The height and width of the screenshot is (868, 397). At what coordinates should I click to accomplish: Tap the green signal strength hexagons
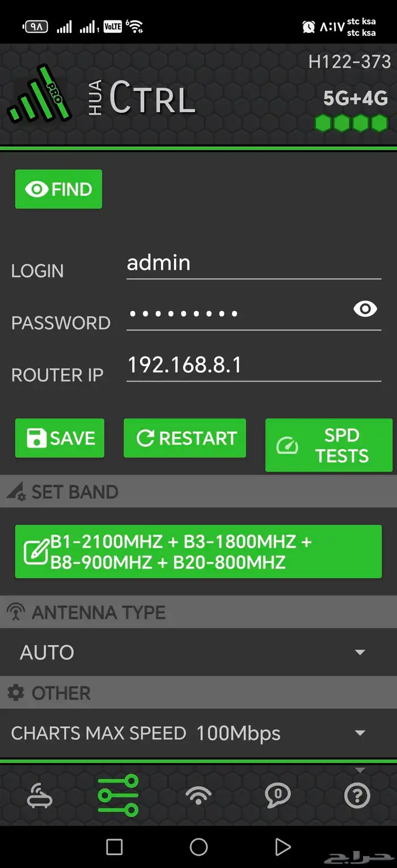point(352,123)
